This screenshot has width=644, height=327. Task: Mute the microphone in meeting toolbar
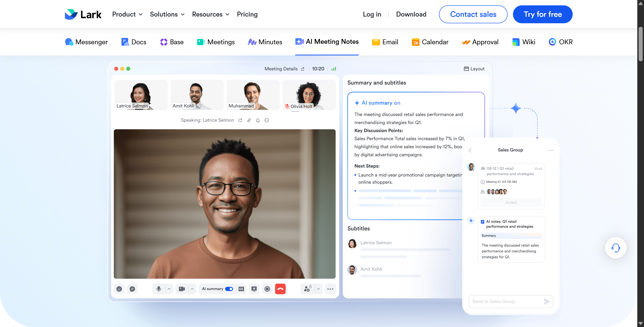pos(159,289)
